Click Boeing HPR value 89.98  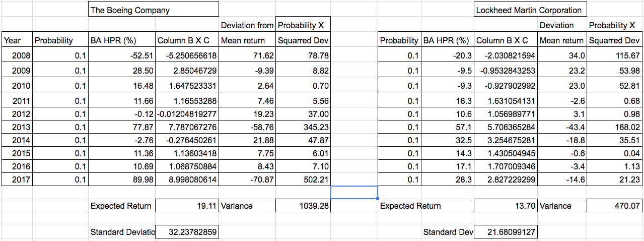tap(122, 179)
